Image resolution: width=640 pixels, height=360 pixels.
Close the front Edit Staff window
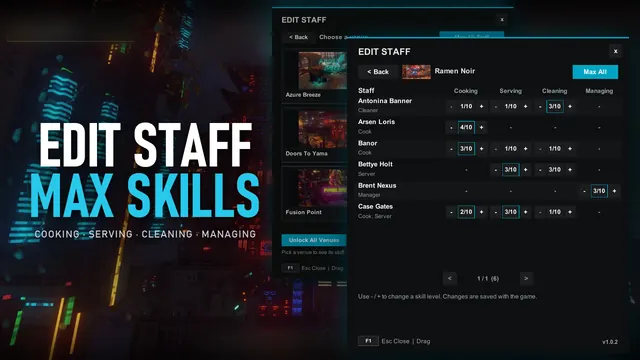coord(616,51)
